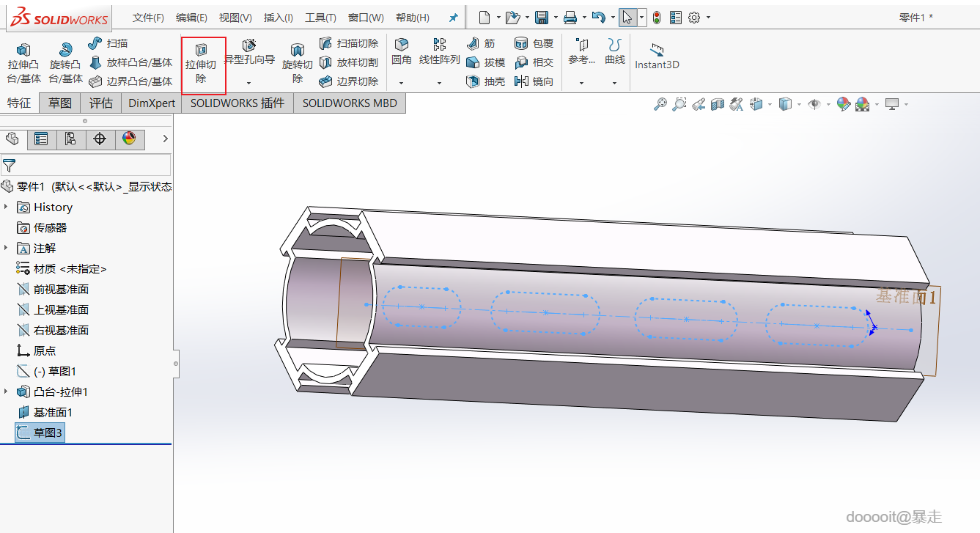
Task: Click the zoom to area icon
Action: tap(679, 104)
